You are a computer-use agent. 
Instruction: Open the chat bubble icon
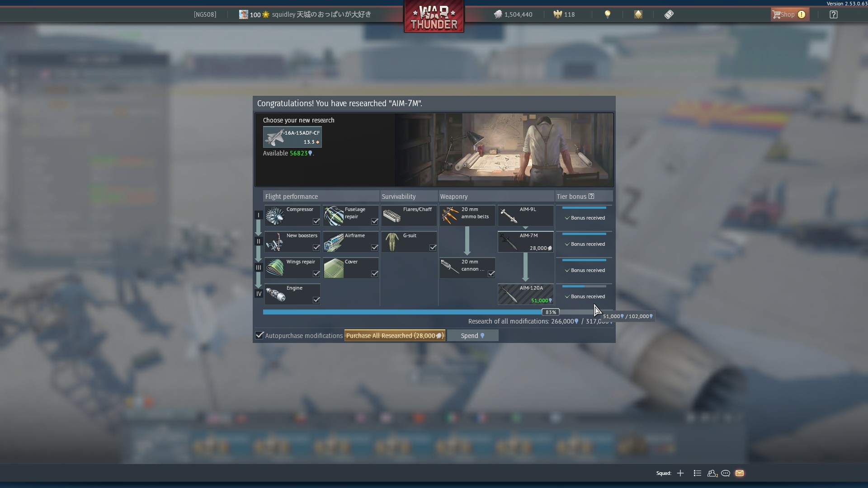[x=726, y=473]
